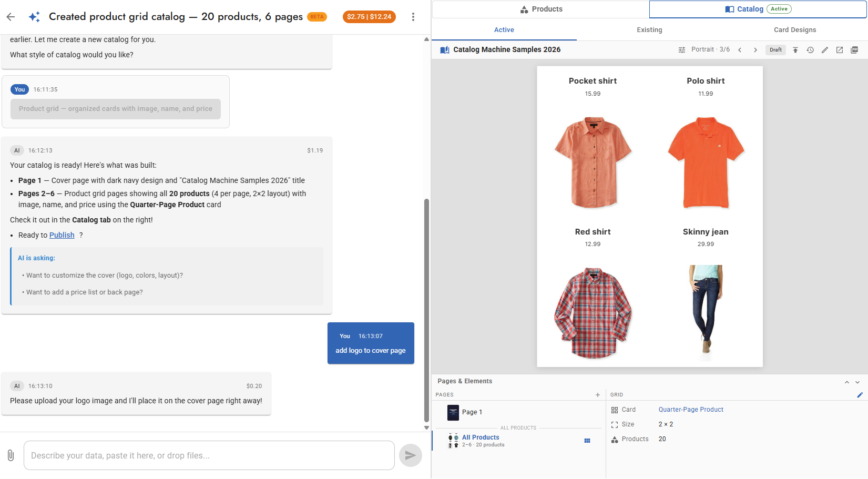Screen dimensions: 868x479
Task: Open the Quarter-Page Product card link
Action: coord(690,410)
